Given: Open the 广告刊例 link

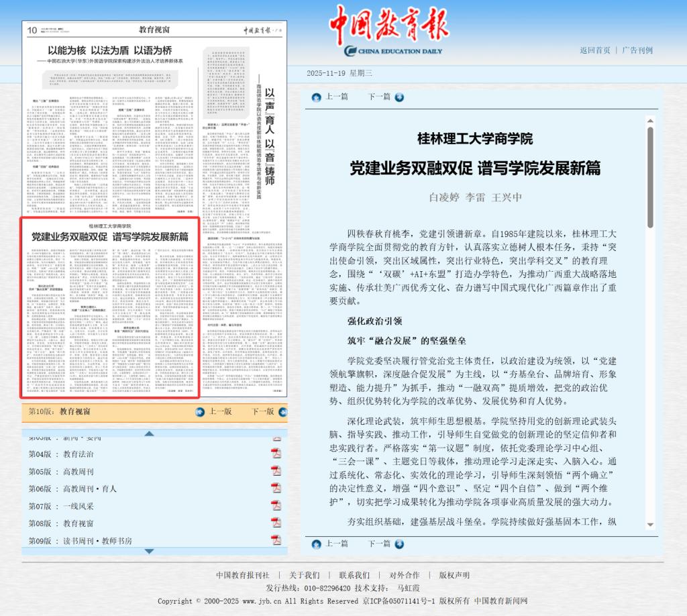Looking at the screenshot, I should click(x=637, y=50).
